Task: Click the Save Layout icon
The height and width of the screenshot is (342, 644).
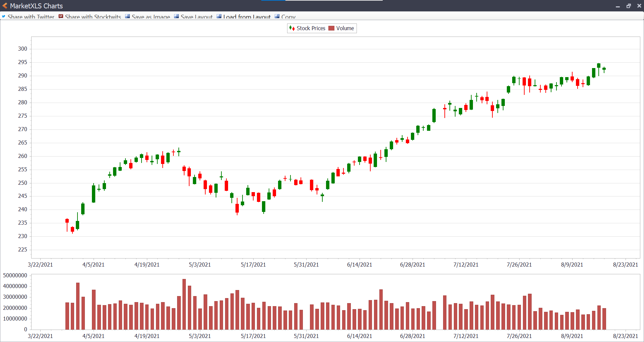Action: click(x=177, y=16)
